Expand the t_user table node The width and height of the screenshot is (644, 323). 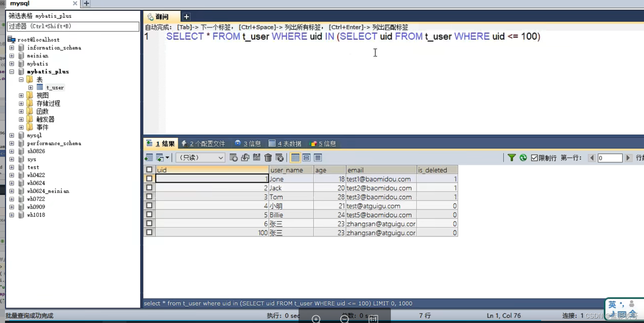(31, 88)
